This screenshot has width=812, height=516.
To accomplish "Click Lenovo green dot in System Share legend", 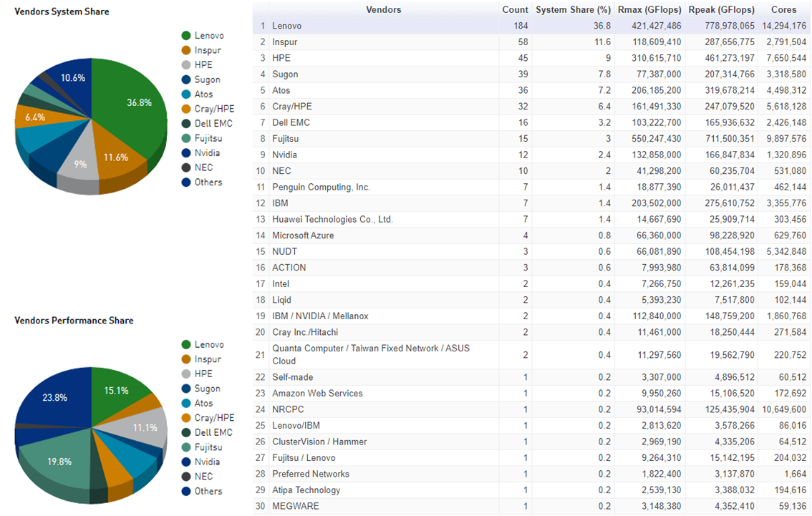I will [186, 35].
